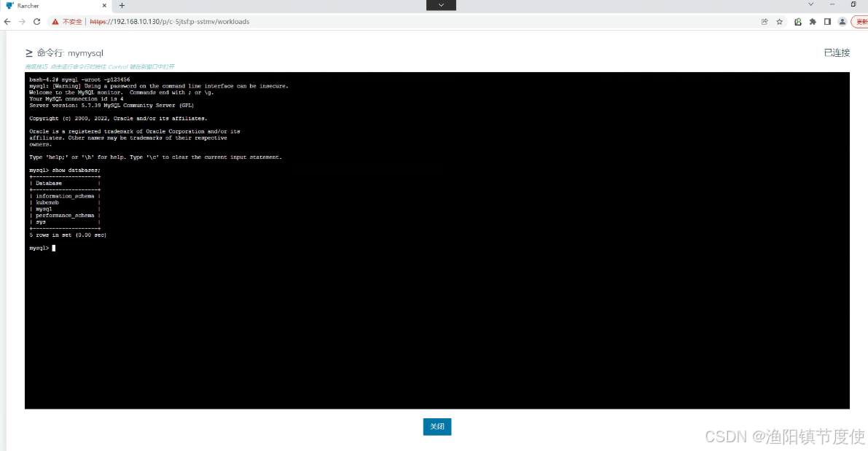Reload the page with refresh icon

(x=36, y=22)
